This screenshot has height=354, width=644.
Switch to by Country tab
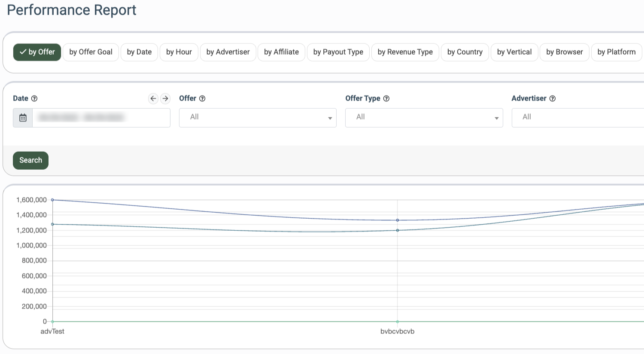[x=465, y=52]
